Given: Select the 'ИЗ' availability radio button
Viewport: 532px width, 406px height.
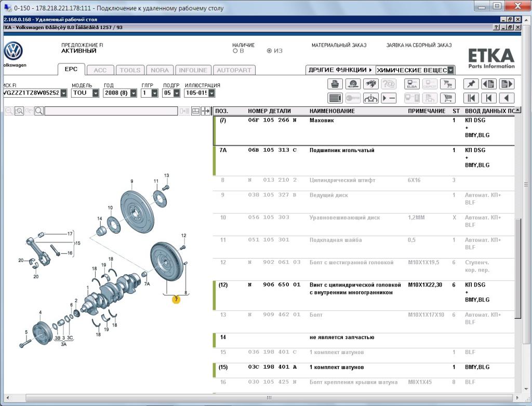Looking at the screenshot, I should [269, 51].
